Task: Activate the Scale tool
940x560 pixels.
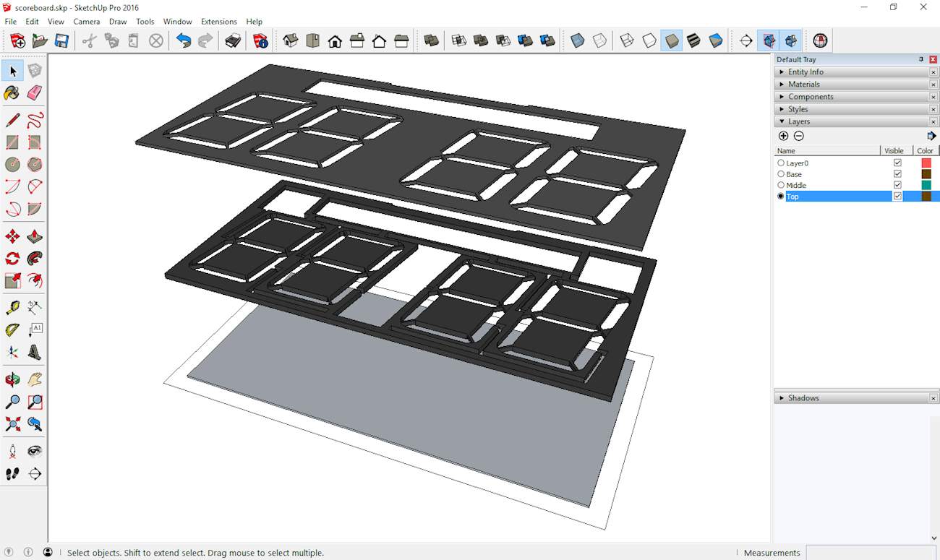Action: (x=12, y=280)
